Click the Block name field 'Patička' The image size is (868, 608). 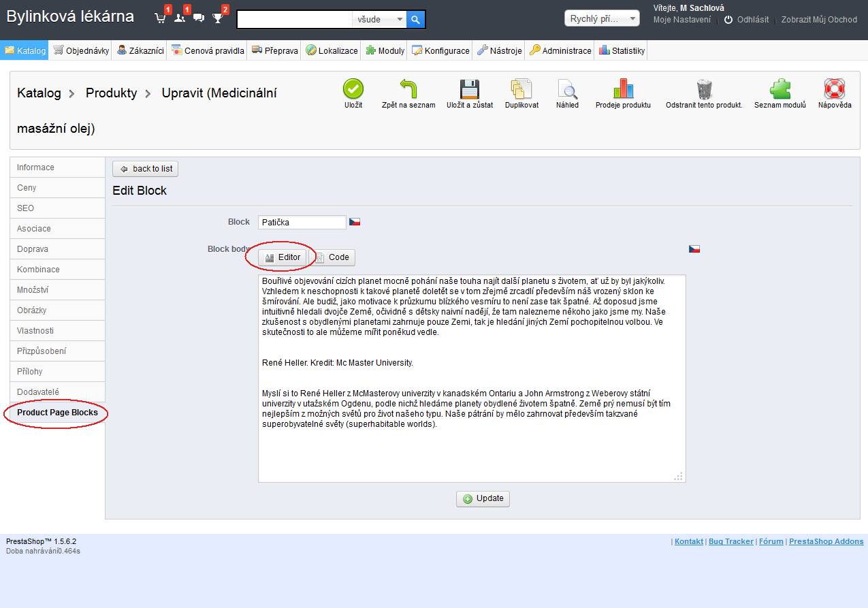[302, 222]
